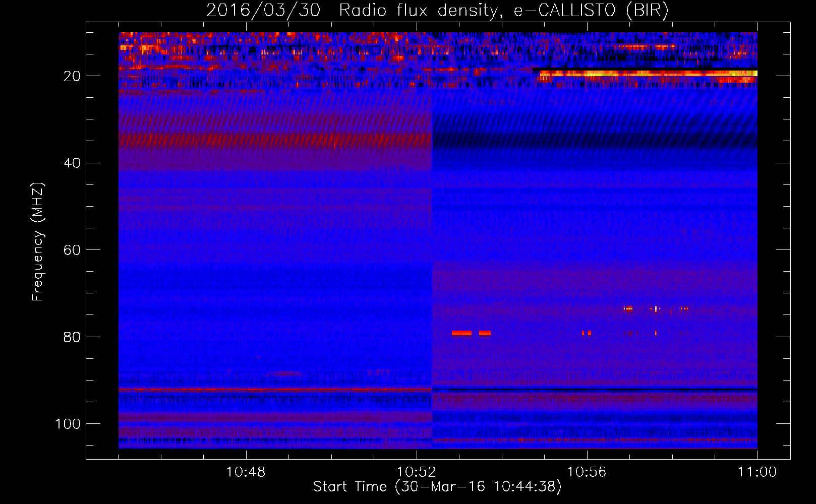Click the 'Frequency (MHZ)' axis label

pyautogui.click(x=38, y=241)
